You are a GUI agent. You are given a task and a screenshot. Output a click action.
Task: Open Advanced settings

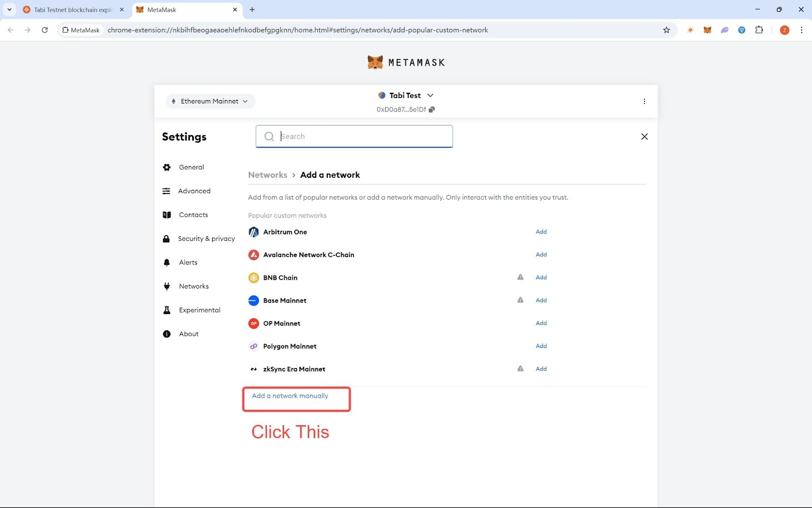click(x=194, y=191)
